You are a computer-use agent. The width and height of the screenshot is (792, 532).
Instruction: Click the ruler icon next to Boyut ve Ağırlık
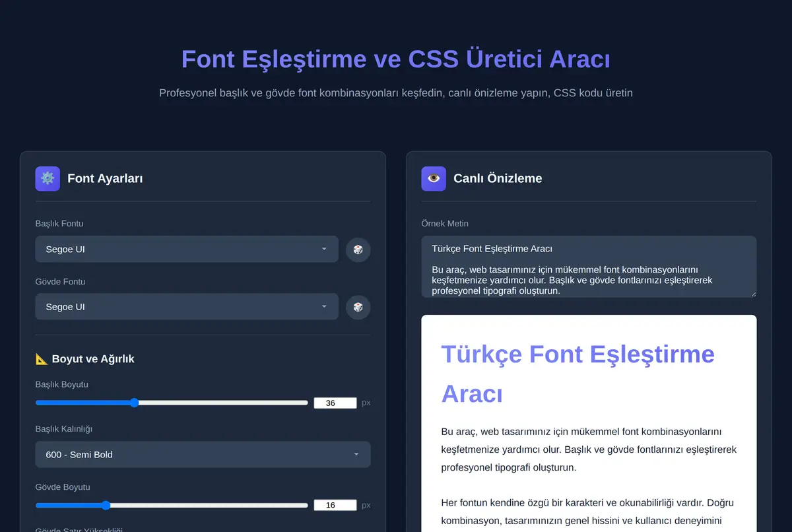42,359
